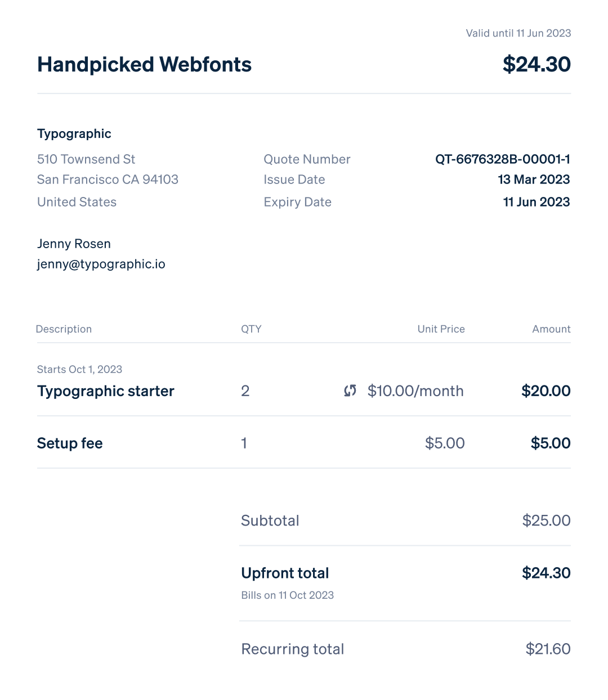Image resolution: width=608 pixels, height=700 pixels.
Task: Click the quote number QT-6676328B-00001-1
Action: 503,159
